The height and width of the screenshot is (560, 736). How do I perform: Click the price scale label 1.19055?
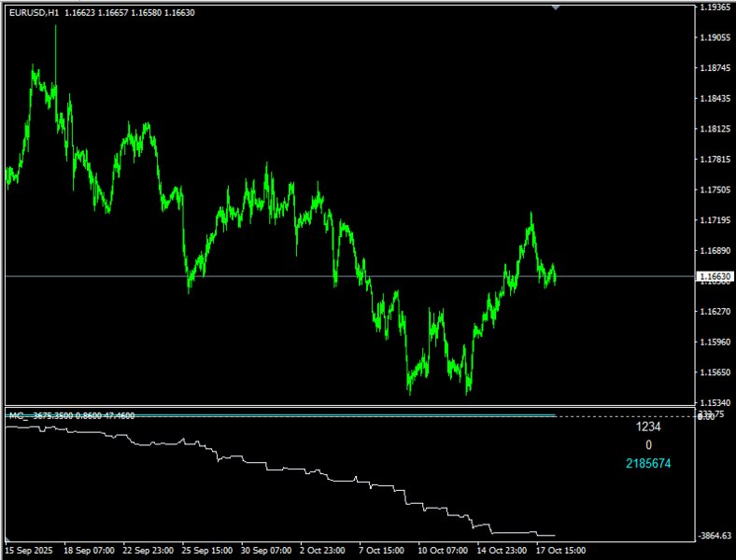(x=715, y=37)
